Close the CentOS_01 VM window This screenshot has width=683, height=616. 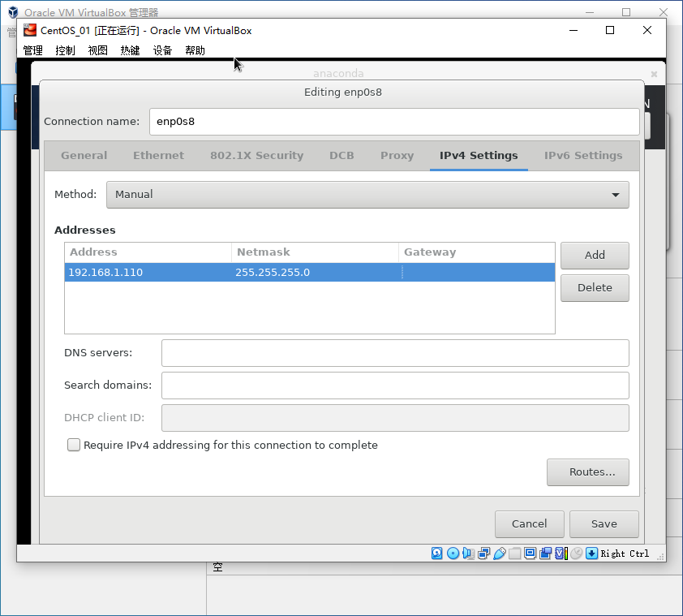647,31
